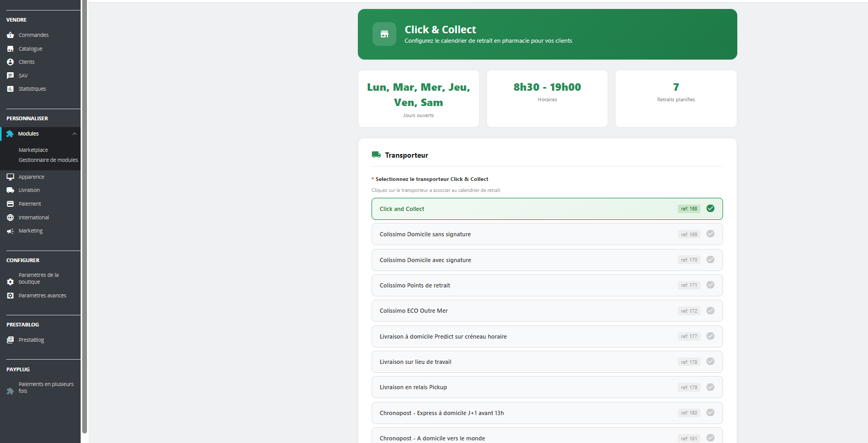Choose Colissimo Points de retrait carrier
Viewport: 868px width, 443px height.
(x=547, y=285)
